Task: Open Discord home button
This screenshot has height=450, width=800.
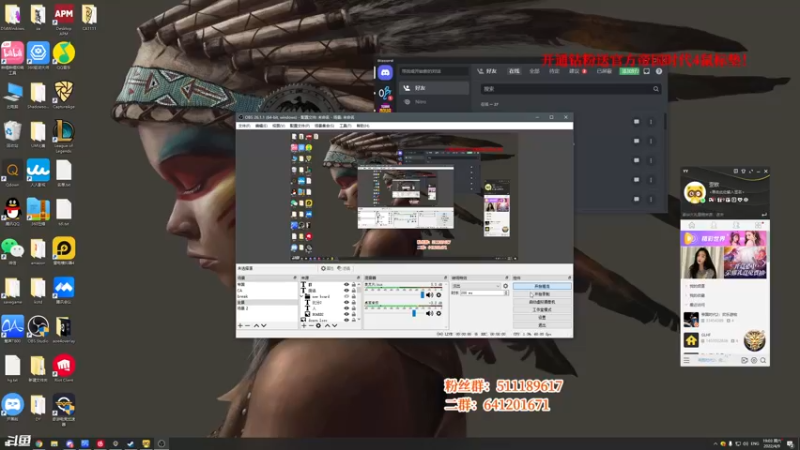Action: 385,72
